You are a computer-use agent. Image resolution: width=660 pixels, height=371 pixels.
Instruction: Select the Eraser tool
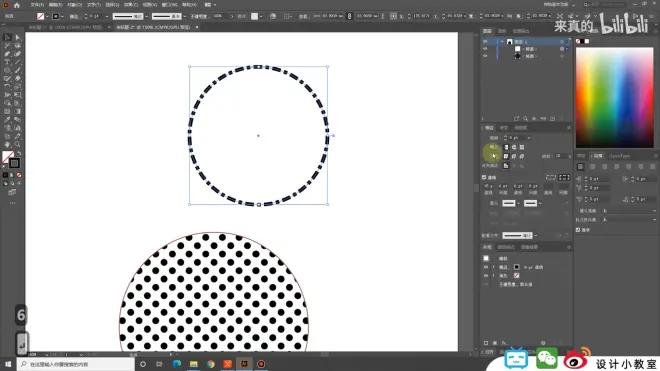[18, 78]
